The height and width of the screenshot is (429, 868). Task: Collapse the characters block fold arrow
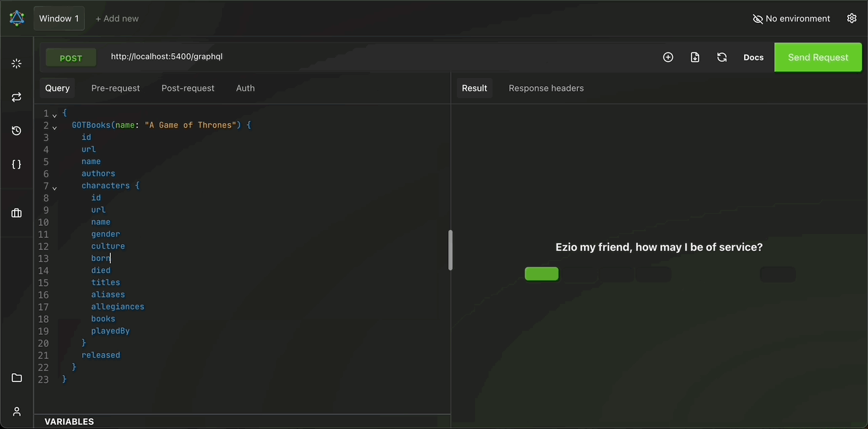click(x=55, y=188)
